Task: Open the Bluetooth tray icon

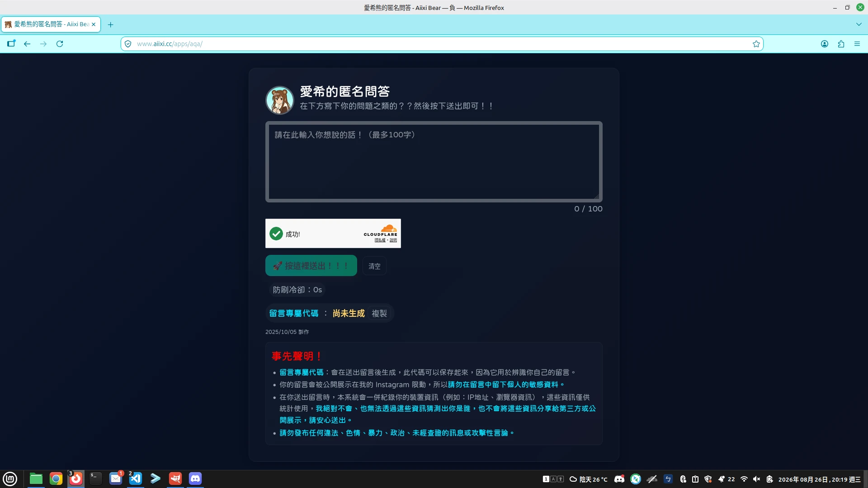Action: tap(683, 479)
